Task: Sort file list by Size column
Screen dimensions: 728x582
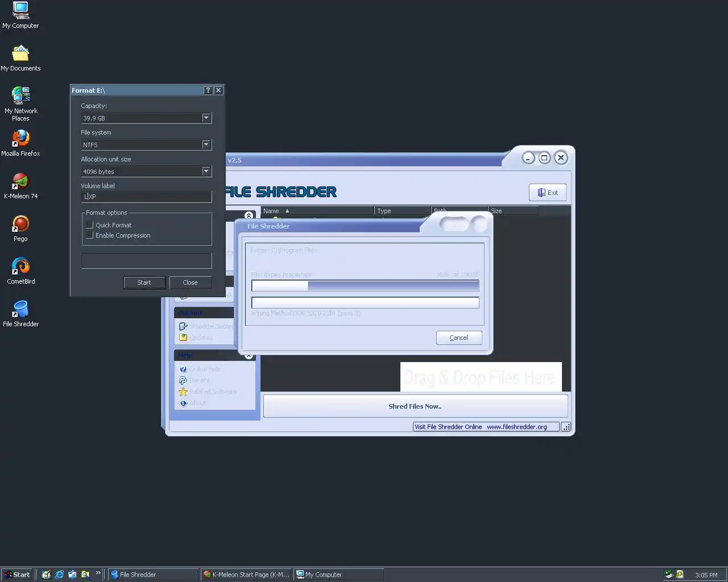Action: click(x=512, y=211)
